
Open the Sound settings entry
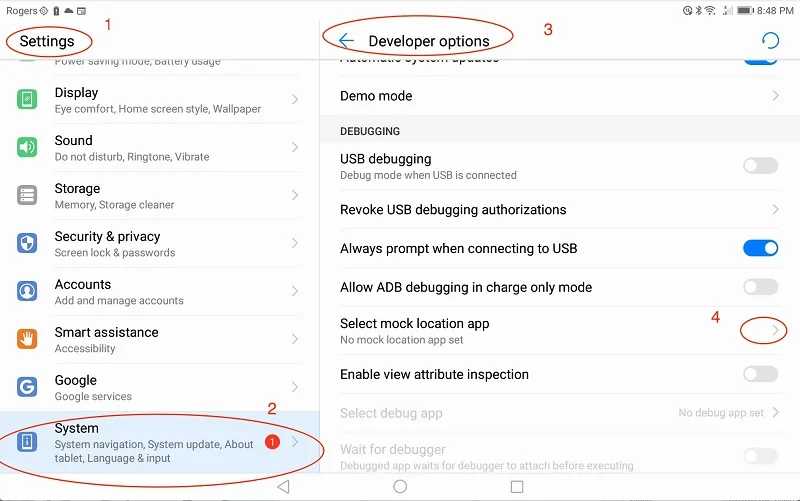[160, 147]
